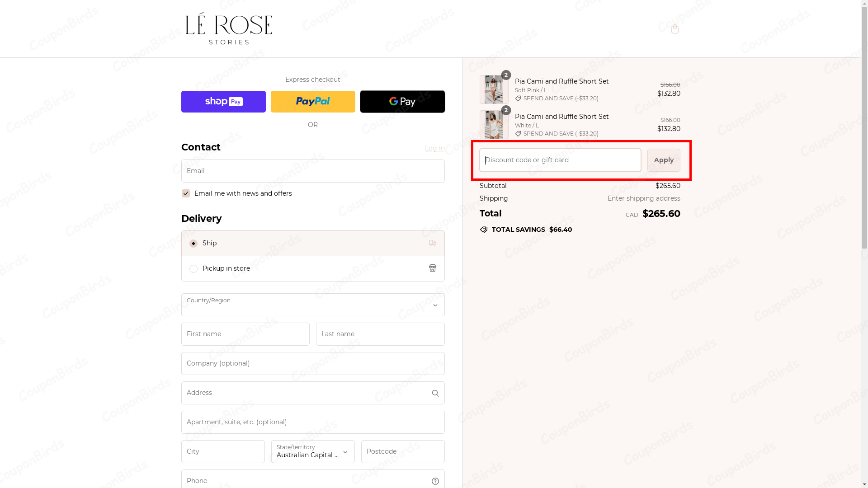Image resolution: width=868 pixels, height=488 pixels.
Task: Click the Soft Pink Pia Cami product thumbnail
Action: pos(494,89)
